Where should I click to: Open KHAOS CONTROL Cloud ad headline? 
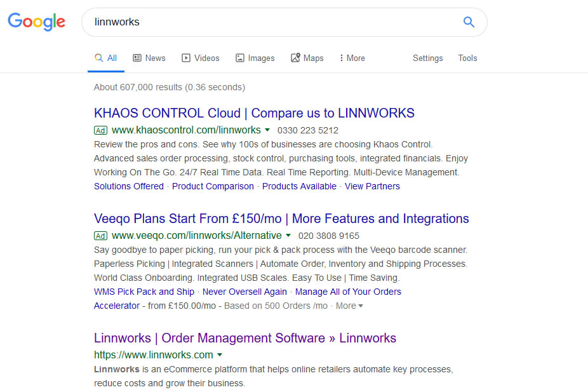(x=254, y=113)
